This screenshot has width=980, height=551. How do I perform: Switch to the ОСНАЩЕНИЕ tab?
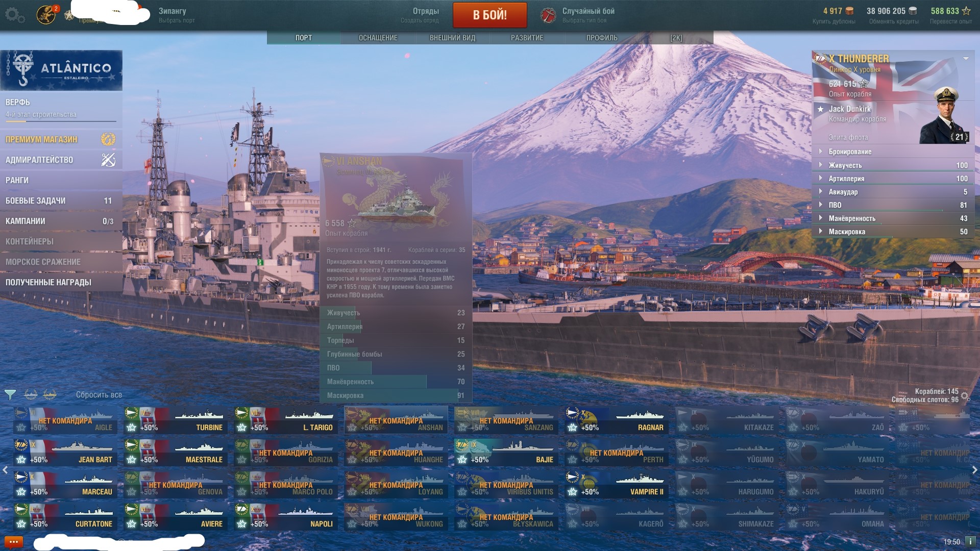click(x=378, y=38)
